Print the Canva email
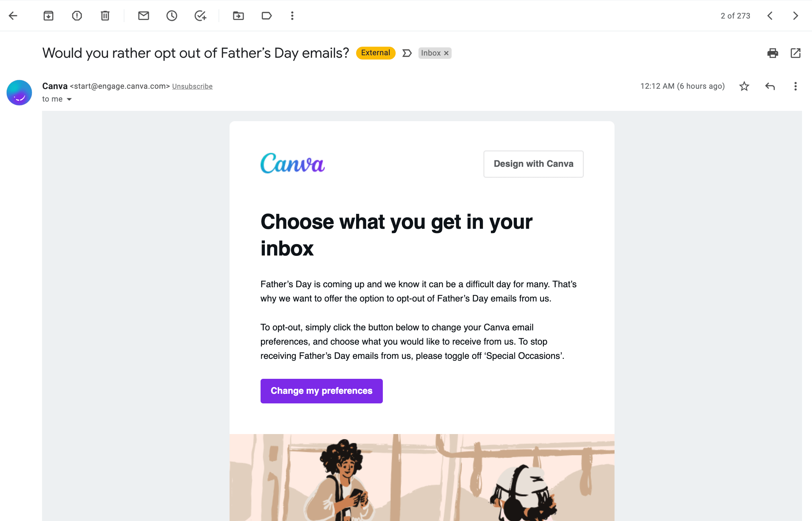The height and width of the screenshot is (521, 812). point(772,53)
